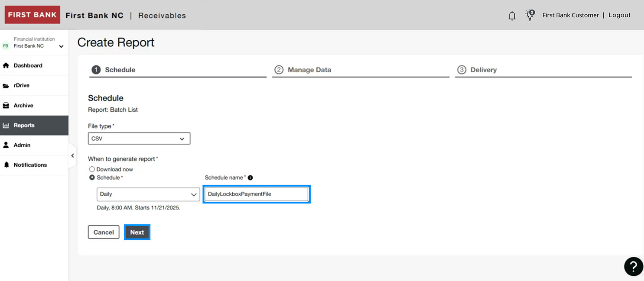Switch to the Manage Data step
644x281 pixels.
coord(309,69)
